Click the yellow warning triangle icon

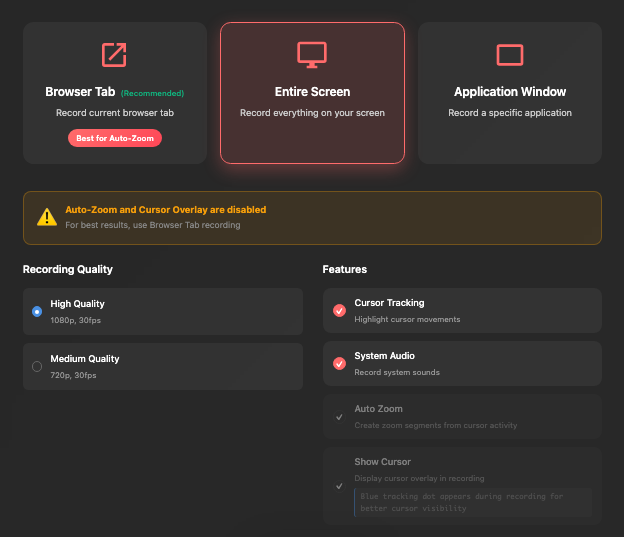(x=47, y=217)
